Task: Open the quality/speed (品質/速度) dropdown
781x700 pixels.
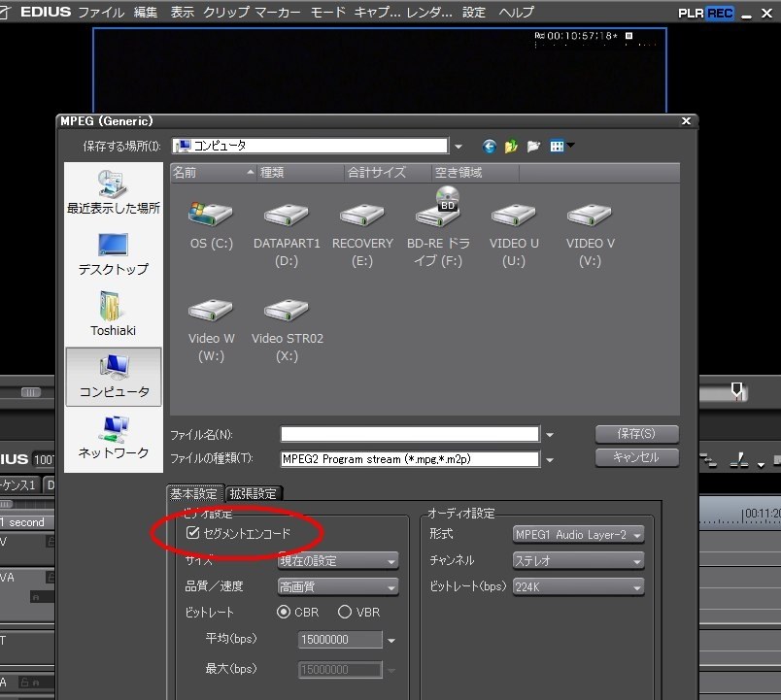Action: (x=338, y=587)
